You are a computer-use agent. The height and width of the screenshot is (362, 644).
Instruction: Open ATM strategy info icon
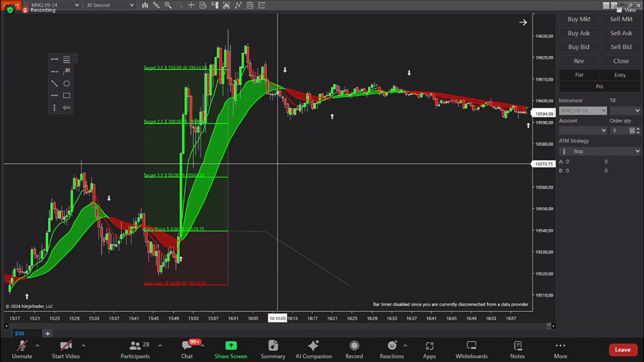(564, 151)
